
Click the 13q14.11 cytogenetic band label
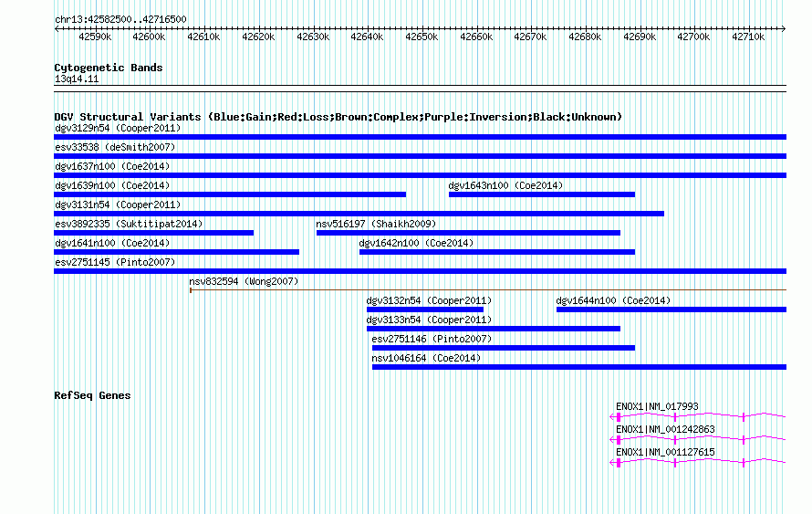77,79
